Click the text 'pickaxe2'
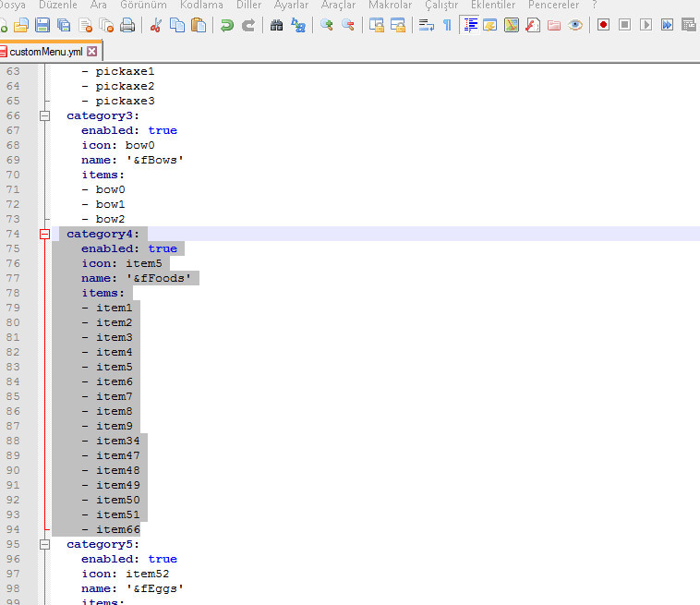The height and width of the screenshot is (605, 700). [125, 86]
